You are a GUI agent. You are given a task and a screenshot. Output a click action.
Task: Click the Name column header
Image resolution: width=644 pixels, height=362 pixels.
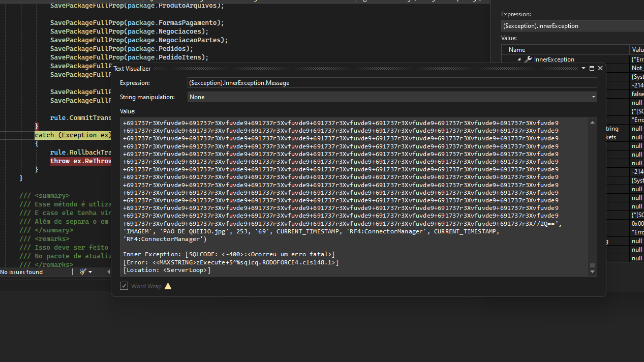click(x=517, y=49)
